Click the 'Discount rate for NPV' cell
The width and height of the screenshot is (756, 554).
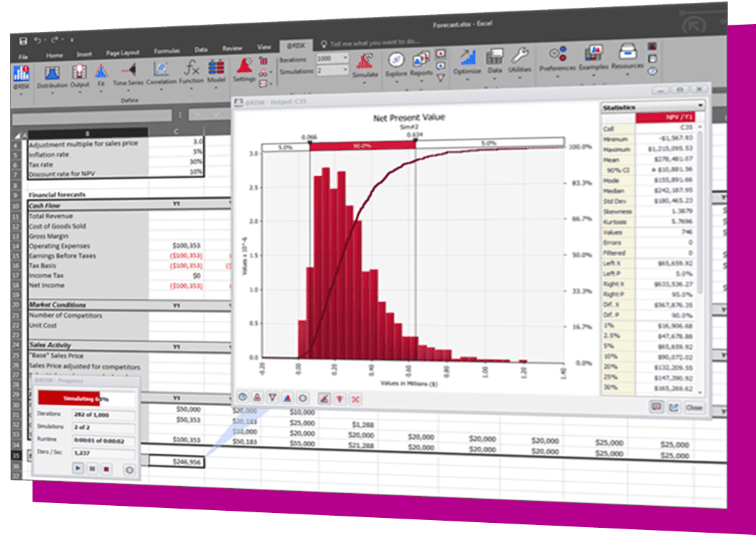(88, 173)
